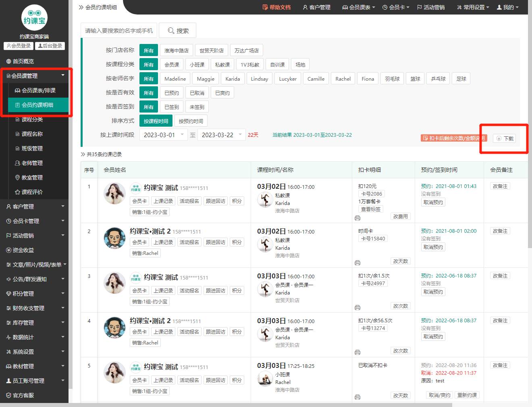
Task: Open 我的 account dropdown
Action: point(507,7)
